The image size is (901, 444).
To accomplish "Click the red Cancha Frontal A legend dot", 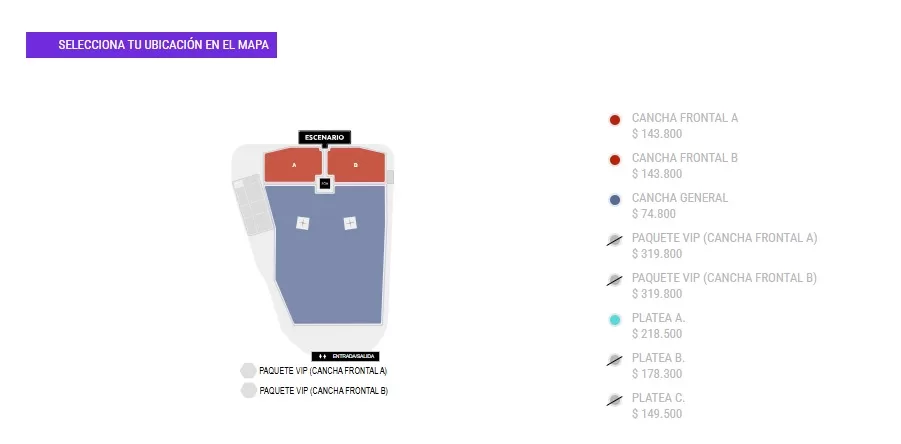I will point(615,120).
